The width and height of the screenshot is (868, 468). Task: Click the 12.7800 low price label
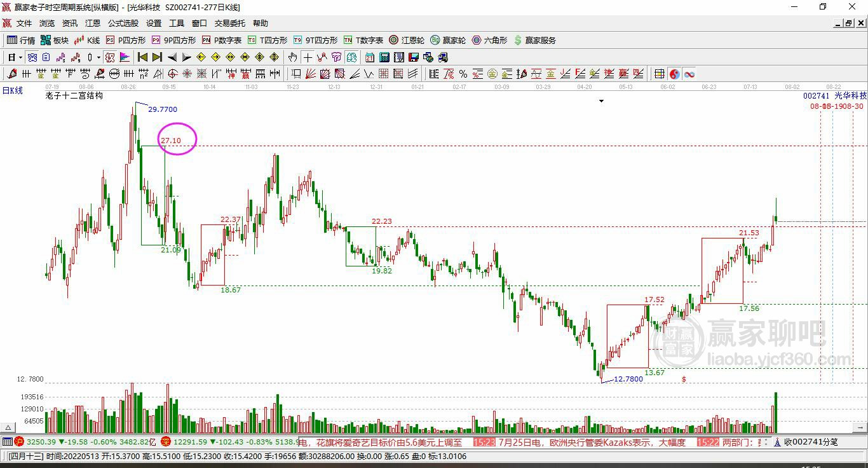point(628,379)
